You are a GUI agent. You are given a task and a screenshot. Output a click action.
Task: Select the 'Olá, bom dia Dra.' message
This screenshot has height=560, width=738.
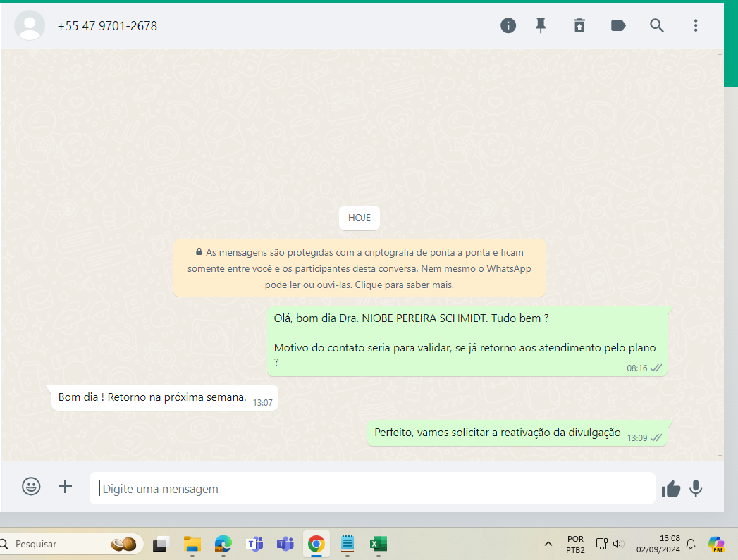pyautogui.click(x=467, y=342)
